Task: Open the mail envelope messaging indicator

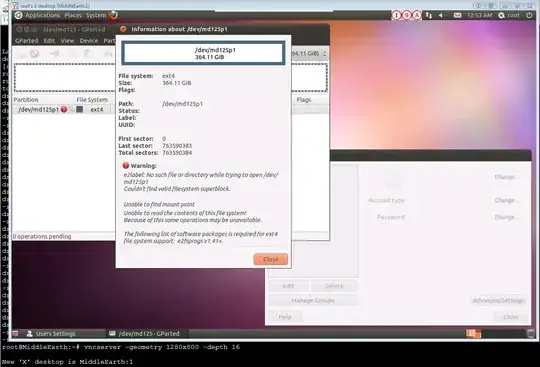Action: 457,15
